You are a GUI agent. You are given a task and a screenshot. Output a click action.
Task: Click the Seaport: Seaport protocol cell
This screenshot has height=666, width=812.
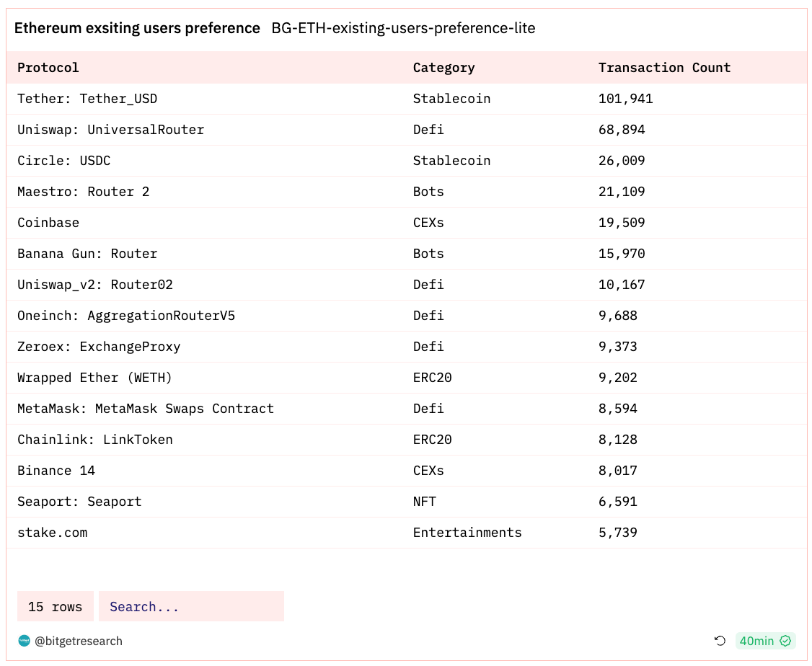(x=79, y=502)
